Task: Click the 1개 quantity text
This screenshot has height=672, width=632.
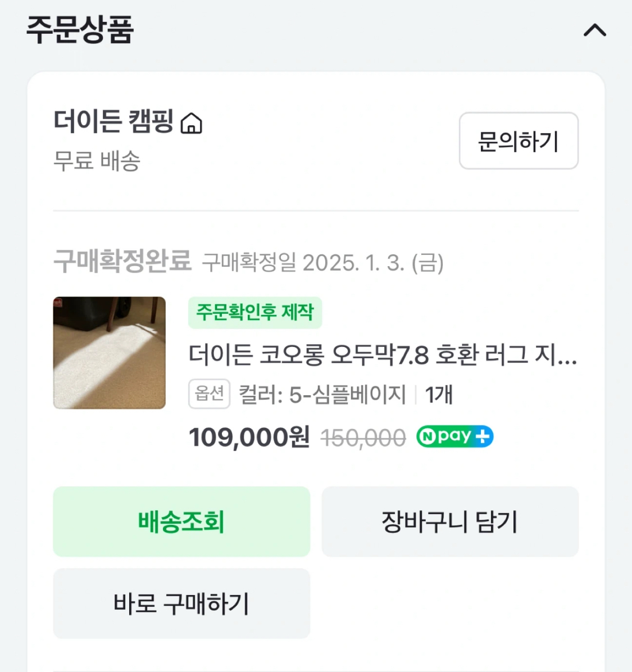Action: tap(439, 395)
